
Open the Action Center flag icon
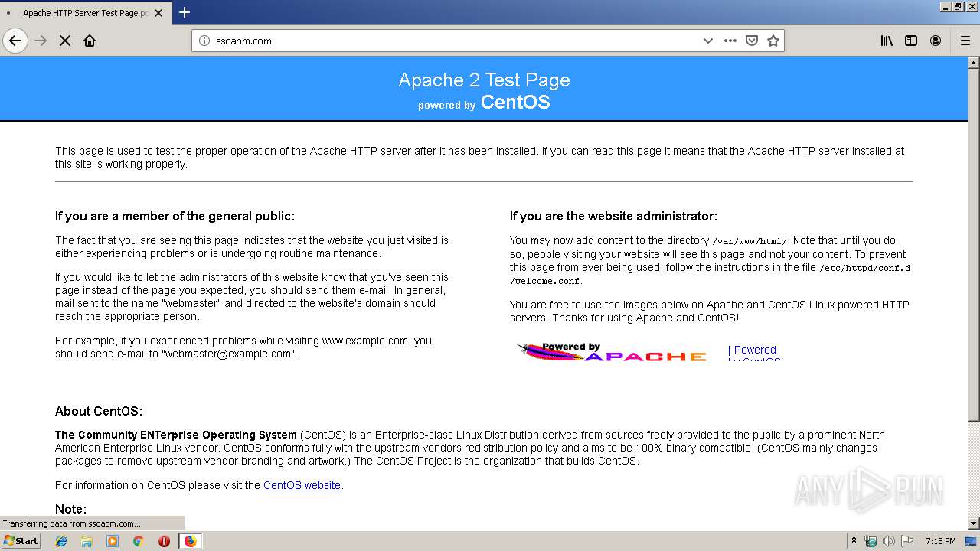[x=907, y=541]
